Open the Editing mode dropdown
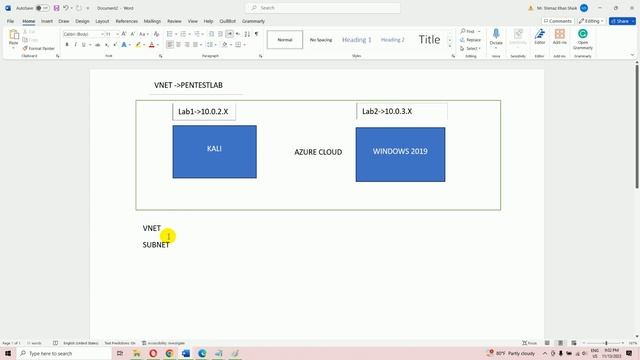The height and width of the screenshot is (360, 640). (591, 21)
